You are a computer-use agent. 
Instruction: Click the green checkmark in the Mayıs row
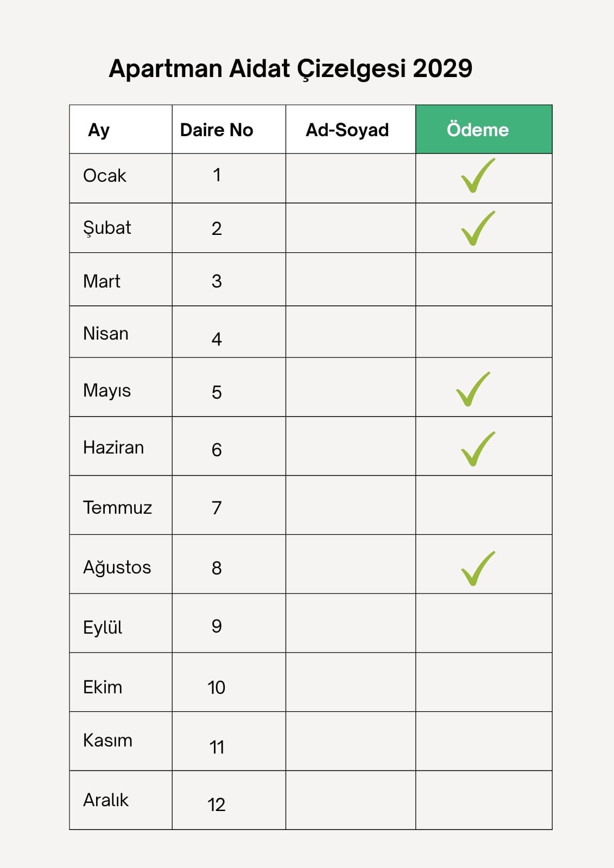(473, 389)
